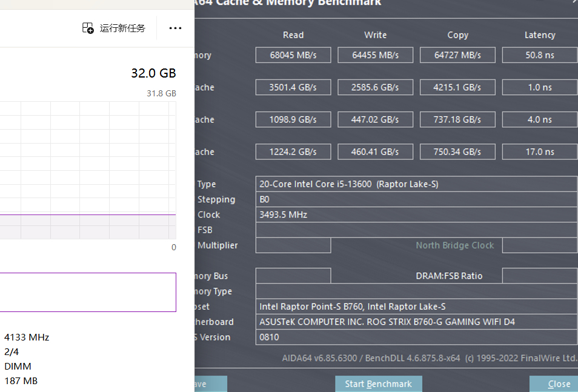The image size is (578, 392).
Task: Click the 750.34 GB/s cache copy value
Action: pyautogui.click(x=457, y=151)
